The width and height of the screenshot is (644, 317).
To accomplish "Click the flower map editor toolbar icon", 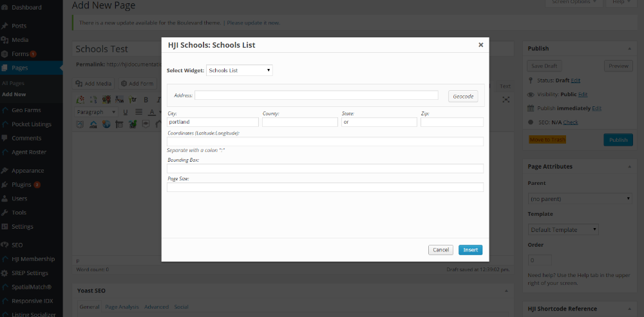I will 81,99.
